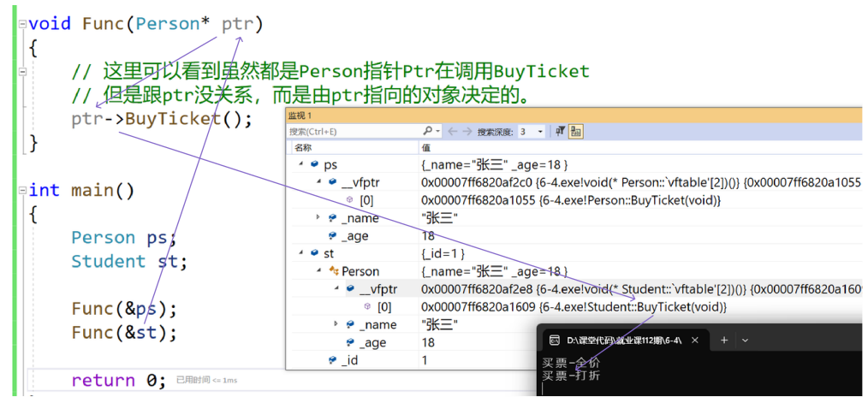Click the filter pin icon in watch toolbar
Image resolution: width=868 pixels, height=397 pixels.
point(560,132)
